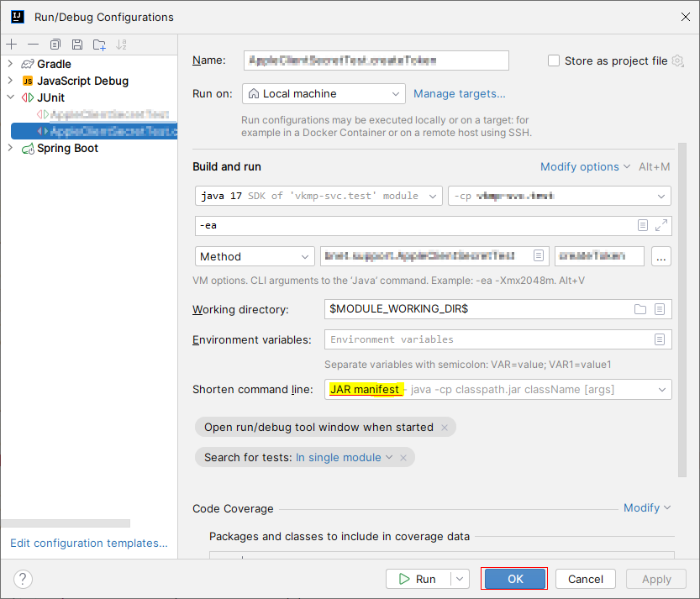
Task: Insert macros in working directory field
Action: coord(660,309)
